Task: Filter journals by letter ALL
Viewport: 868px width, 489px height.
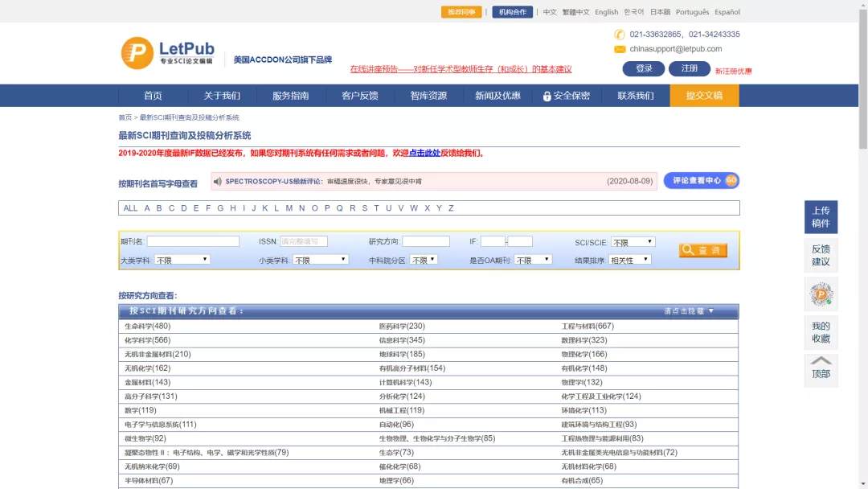Action: click(130, 208)
